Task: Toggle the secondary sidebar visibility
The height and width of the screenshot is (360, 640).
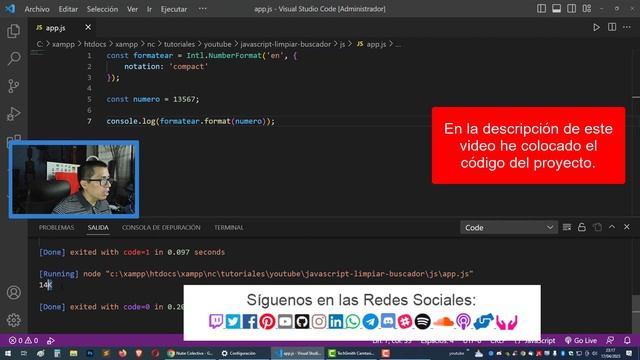Action: coord(571,9)
